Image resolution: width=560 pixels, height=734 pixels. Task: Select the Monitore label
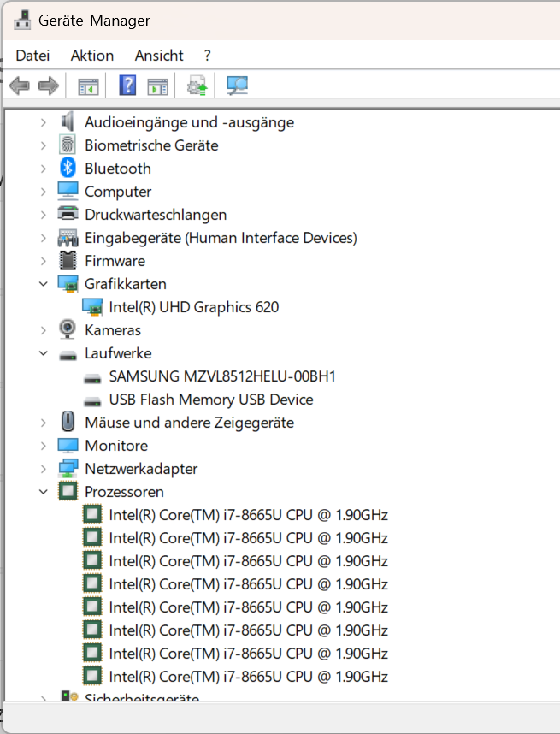point(116,446)
